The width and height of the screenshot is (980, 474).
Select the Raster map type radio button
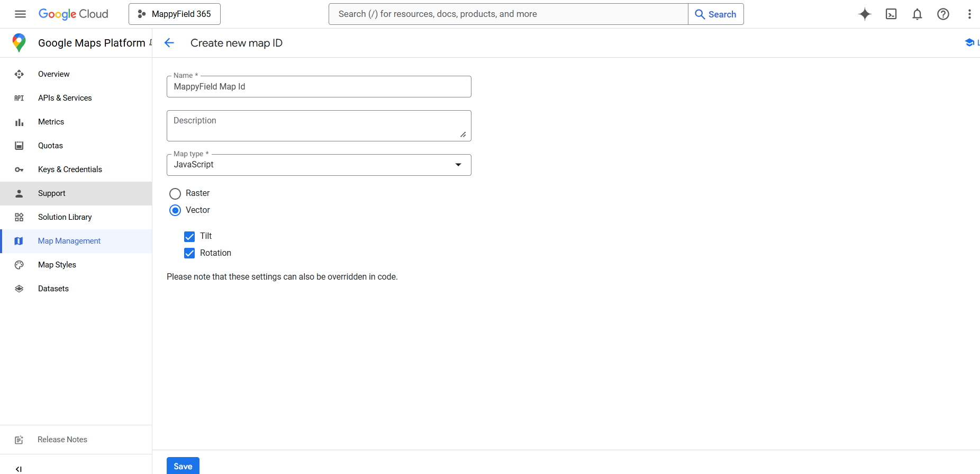175,193
